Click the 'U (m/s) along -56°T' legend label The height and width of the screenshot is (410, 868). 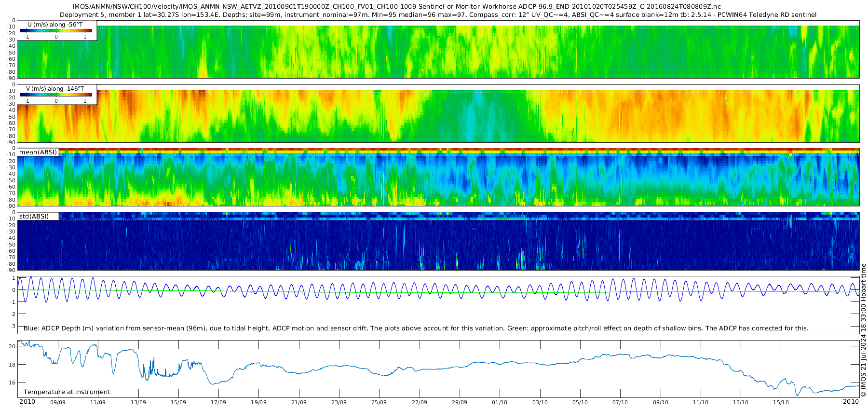pos(56,24)
